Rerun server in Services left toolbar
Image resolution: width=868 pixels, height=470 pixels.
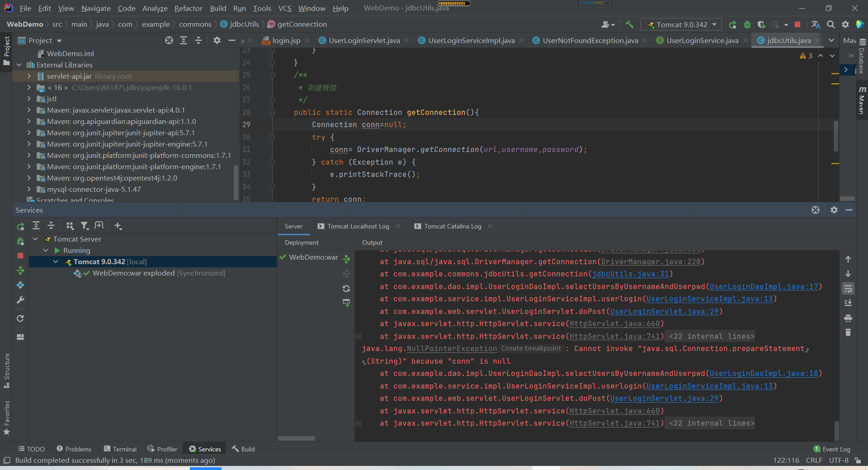tap(20, 226)
